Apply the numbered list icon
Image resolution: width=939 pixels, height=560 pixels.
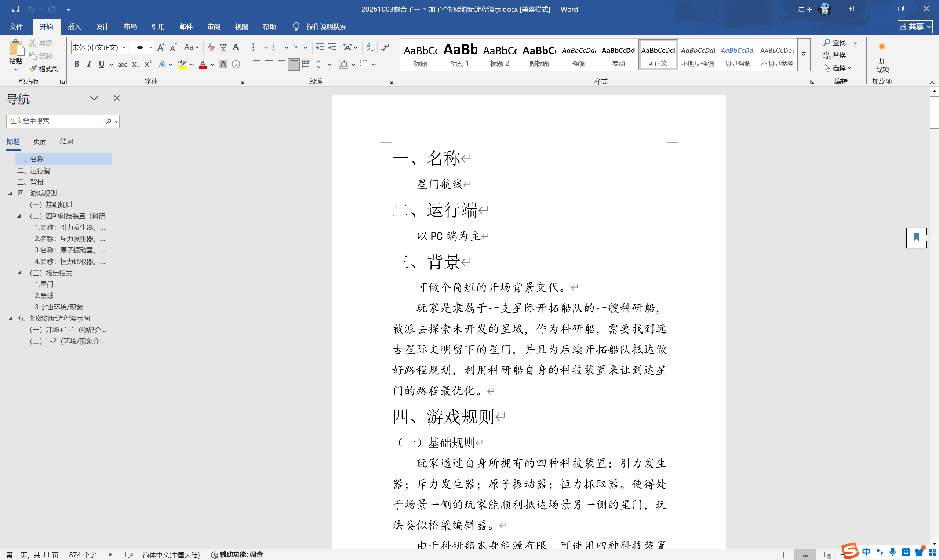point(277,48)
